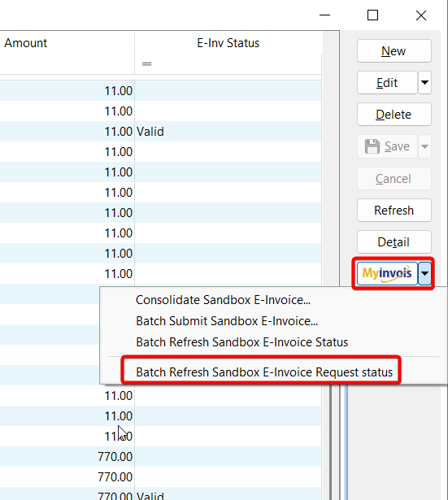
Task: Maximize the window
Action: click(372, 15)
